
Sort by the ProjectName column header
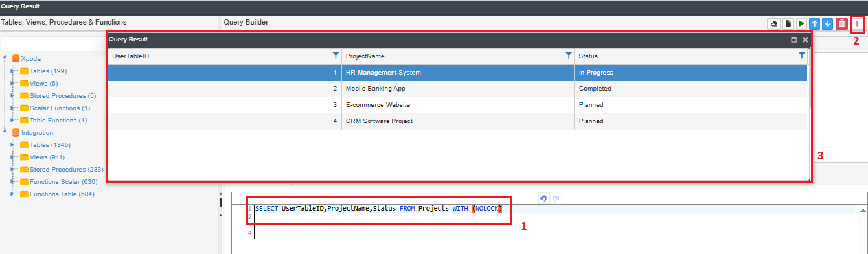click(365, 56)
